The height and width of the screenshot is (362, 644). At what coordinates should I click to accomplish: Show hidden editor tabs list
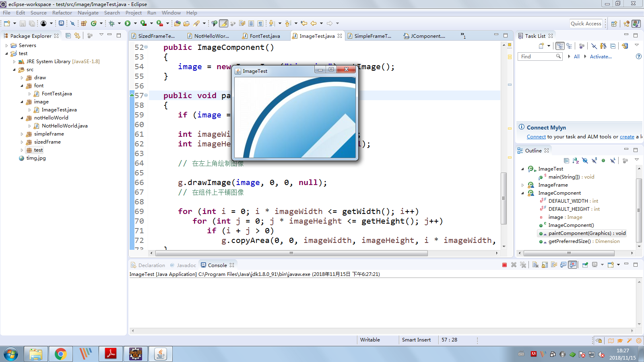click(x=463, y=35)
